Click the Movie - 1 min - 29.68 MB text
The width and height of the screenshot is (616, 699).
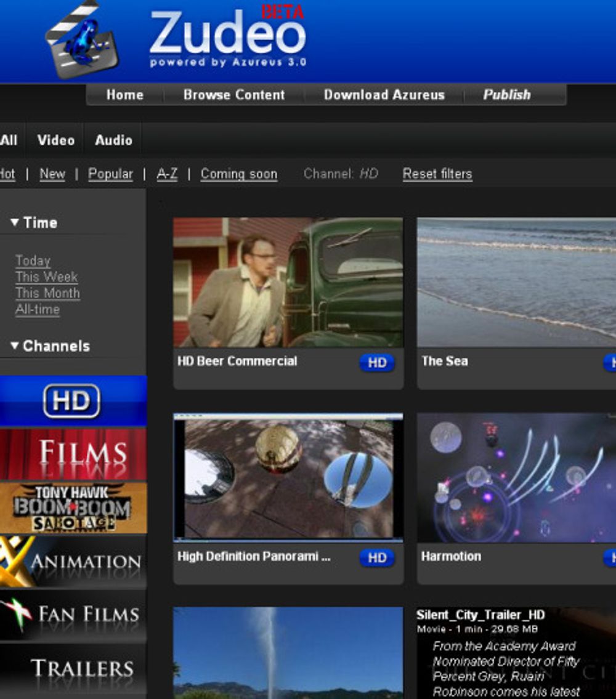477,629
